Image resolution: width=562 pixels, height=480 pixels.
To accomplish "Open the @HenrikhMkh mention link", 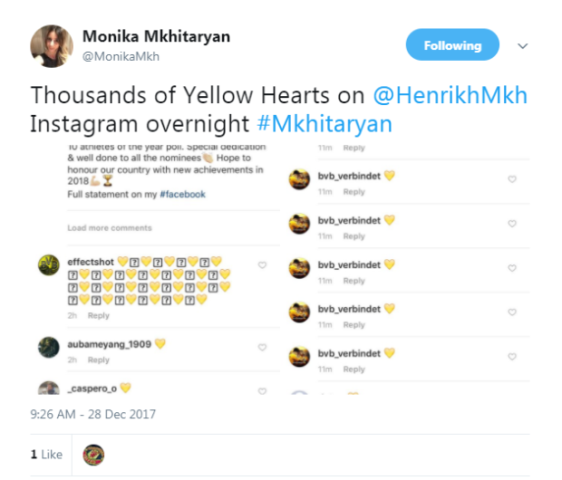I will pos(450,95).
